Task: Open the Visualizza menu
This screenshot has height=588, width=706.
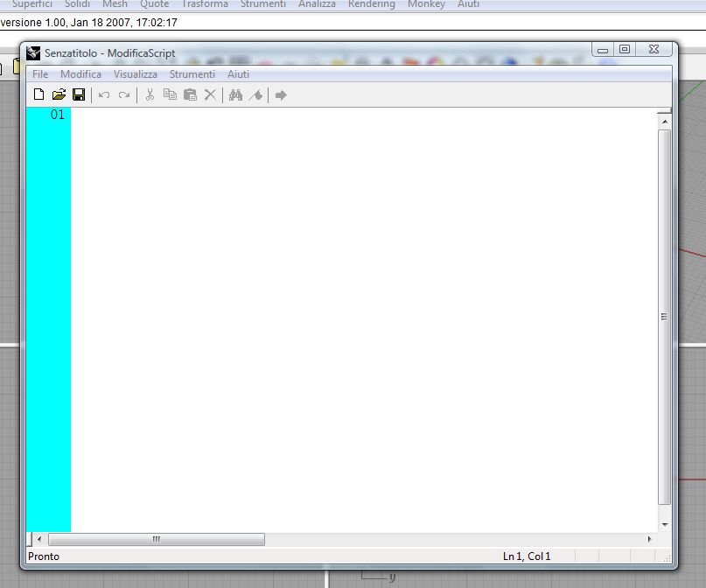Action: coord(135,74)
